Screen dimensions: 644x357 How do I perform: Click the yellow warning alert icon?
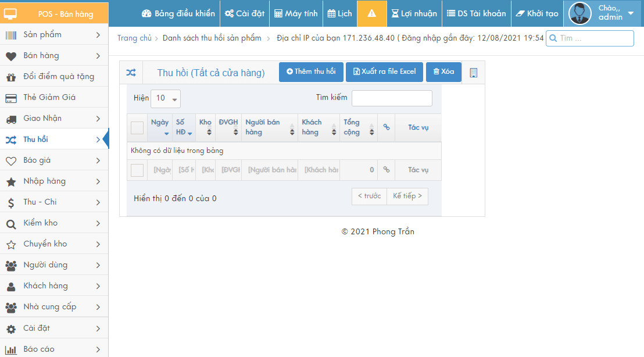click(x=372, y=13)
